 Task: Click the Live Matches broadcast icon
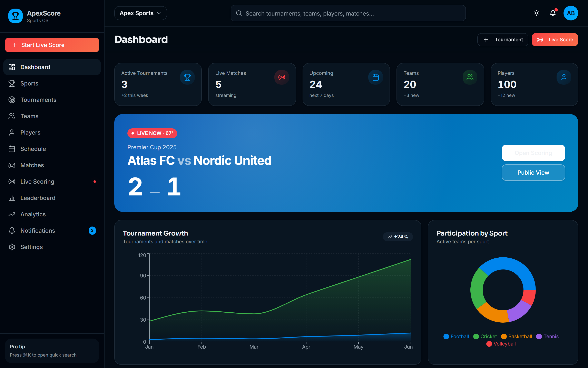pos(282,77)
